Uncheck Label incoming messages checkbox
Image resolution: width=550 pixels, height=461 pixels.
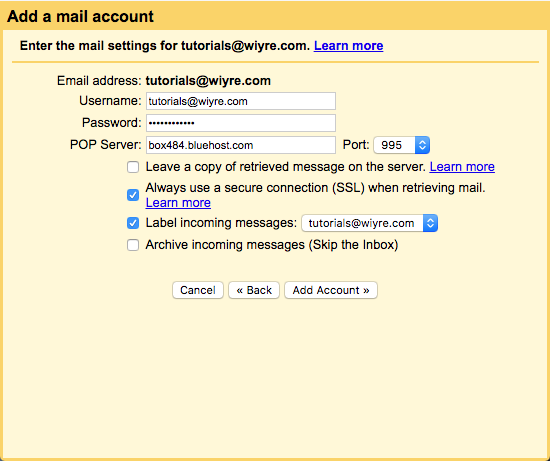coord(133,223)
